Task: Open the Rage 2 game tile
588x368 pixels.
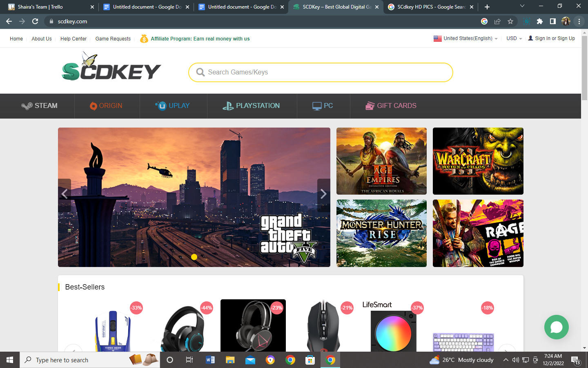Action: [478, 233]
